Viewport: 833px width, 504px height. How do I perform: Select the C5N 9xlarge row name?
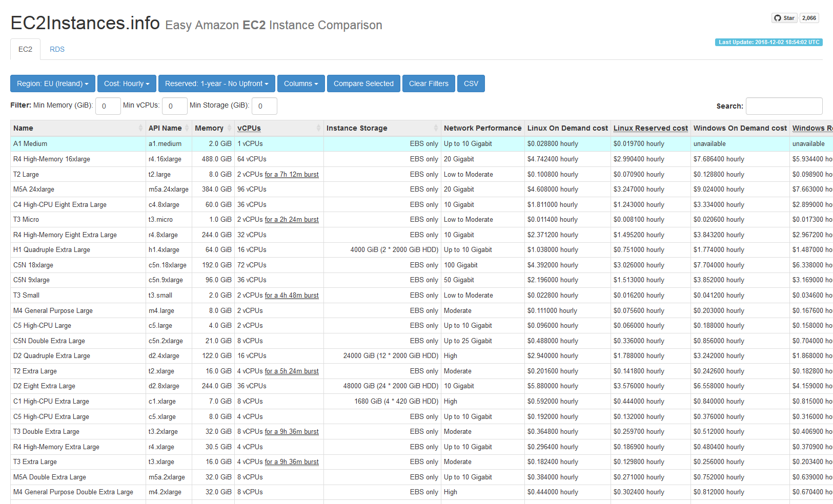tap(31, 280)
